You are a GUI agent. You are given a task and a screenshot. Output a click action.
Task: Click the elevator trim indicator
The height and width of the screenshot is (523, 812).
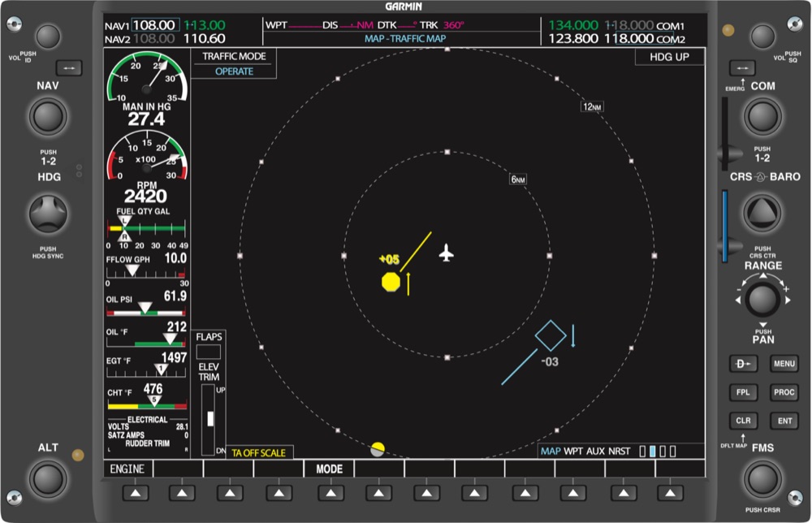(208, 419)
